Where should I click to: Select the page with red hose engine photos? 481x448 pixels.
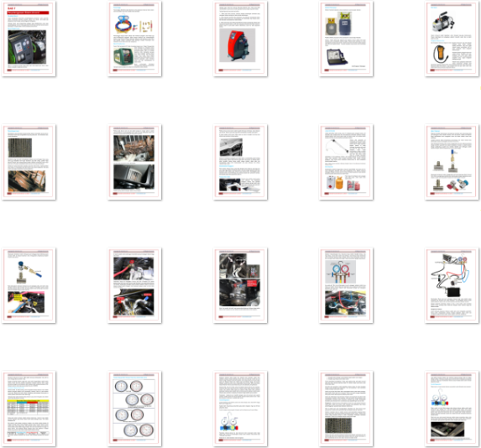click(134, 285)
